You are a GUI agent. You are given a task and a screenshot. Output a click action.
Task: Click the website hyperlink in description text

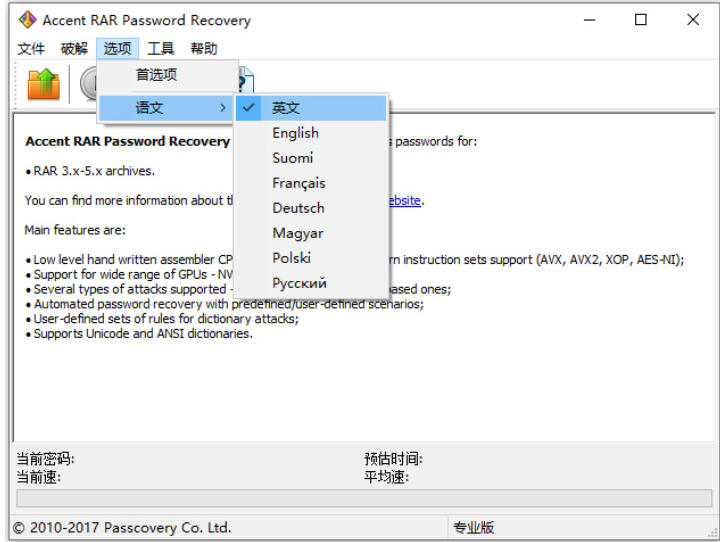click(404, 200)
